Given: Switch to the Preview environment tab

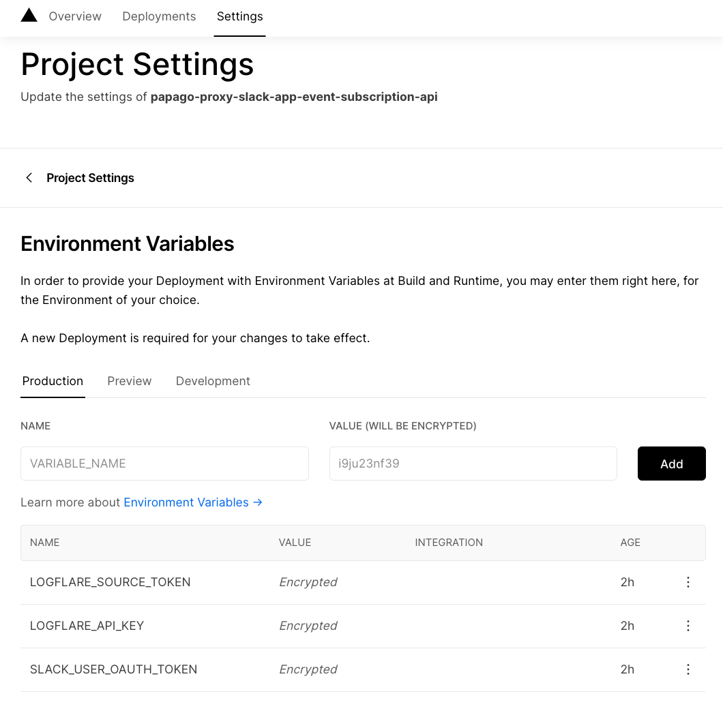Looking at the screenshot, I should (130, 381).
